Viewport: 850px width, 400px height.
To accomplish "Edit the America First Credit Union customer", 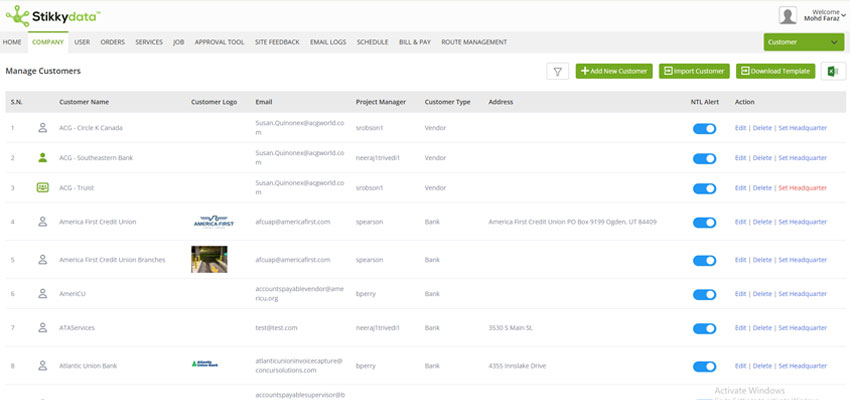I will tap(740, 222).
